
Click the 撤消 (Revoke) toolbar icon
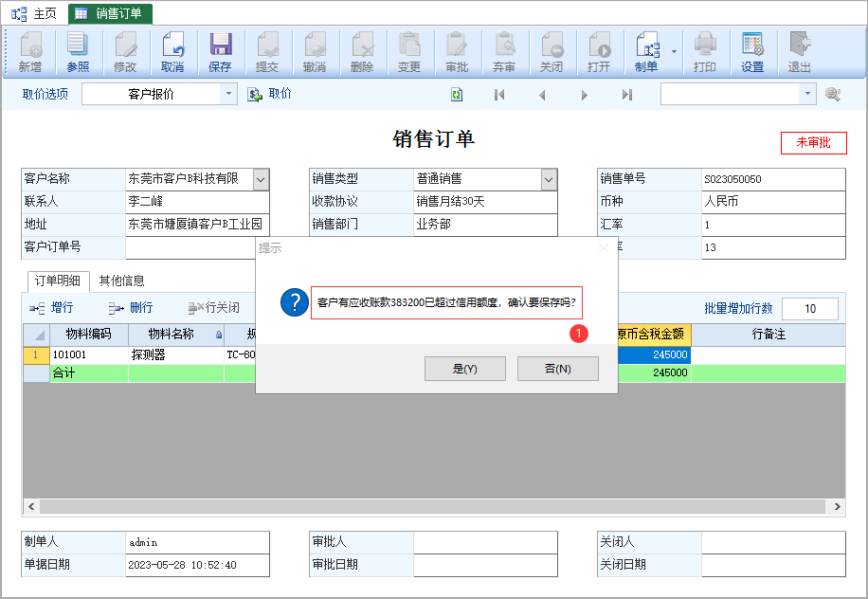[315, 52]
